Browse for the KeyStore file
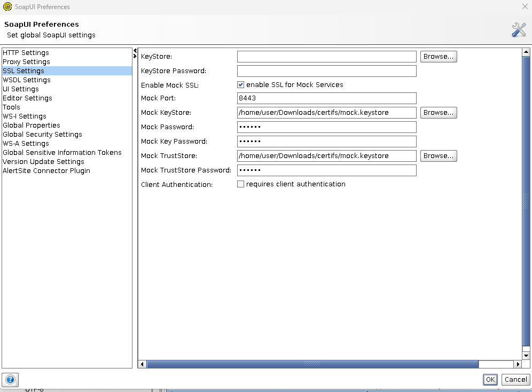 click(439, 57)
